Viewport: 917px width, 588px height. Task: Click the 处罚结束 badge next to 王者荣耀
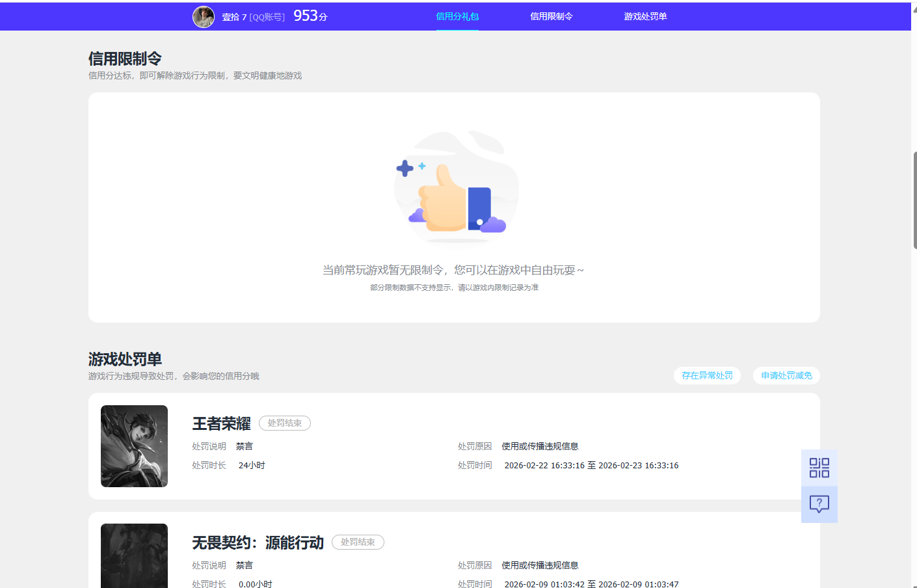pyautogui.click(x=285, y=423)
